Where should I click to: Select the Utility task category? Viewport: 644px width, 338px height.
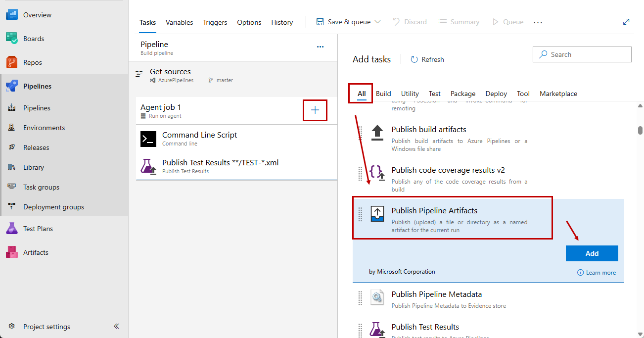coord(410,94)
